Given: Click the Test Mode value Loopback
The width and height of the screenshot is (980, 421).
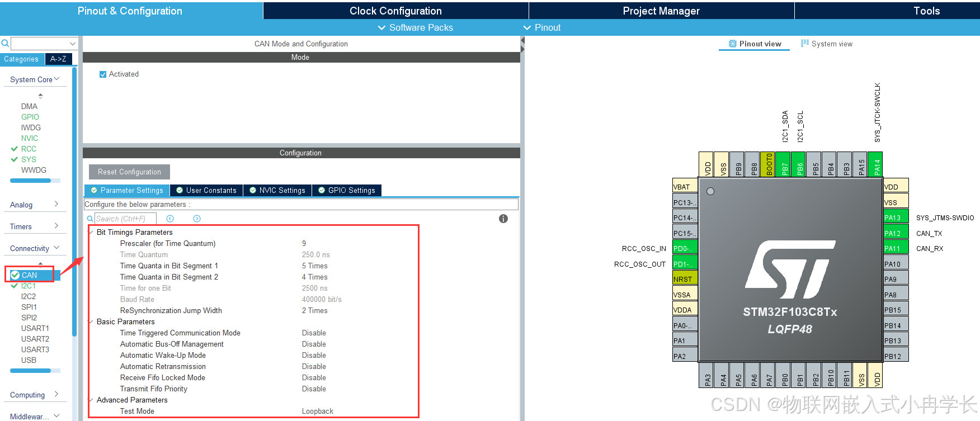Looking at the screenshot, I should [318, 411].
